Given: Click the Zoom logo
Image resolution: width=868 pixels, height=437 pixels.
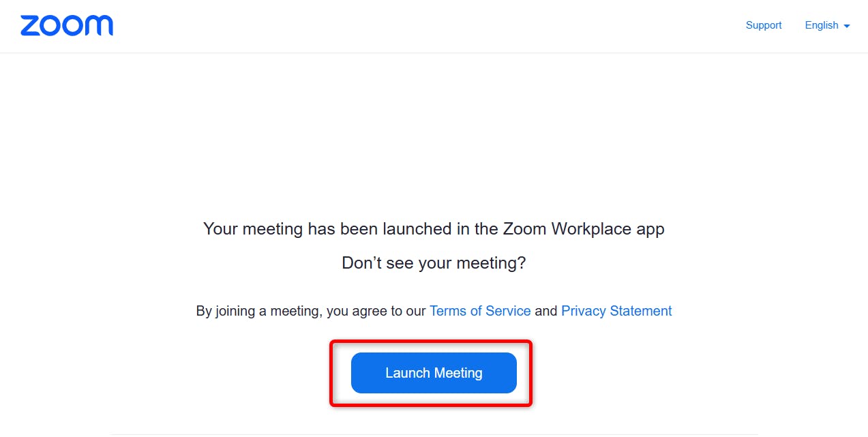Looking at the screenshot, I should (67, 25).
